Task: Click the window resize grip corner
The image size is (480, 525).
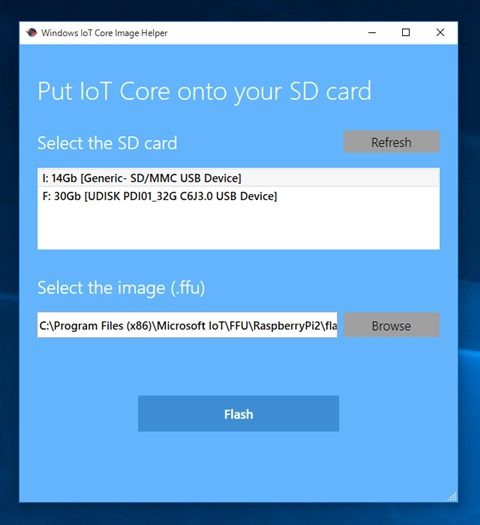Action: point(452,497)
